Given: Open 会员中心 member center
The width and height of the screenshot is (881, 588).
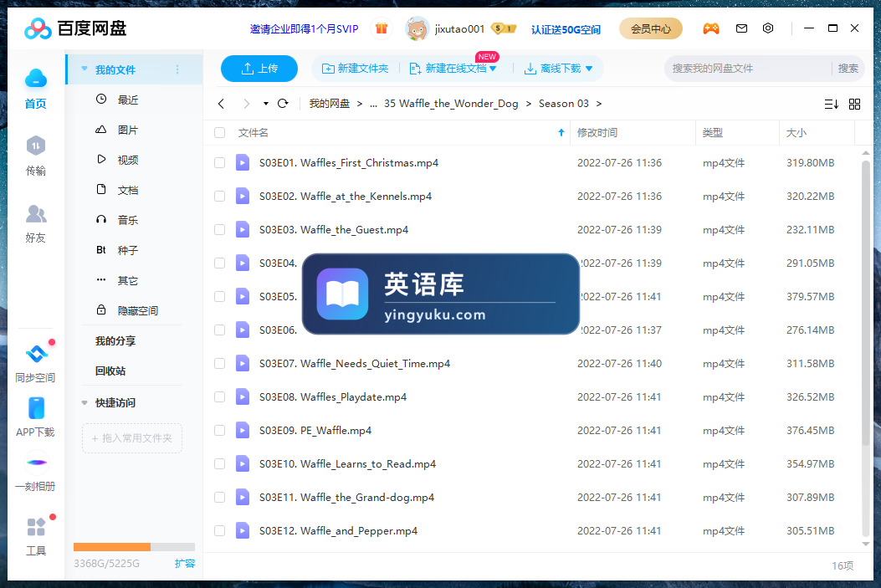Looking at the screenshot, I should (x=651, y=28).
